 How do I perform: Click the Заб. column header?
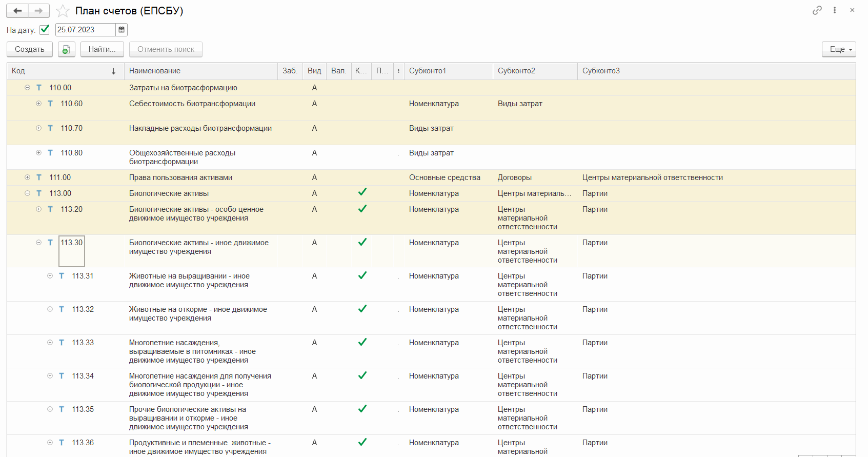point(290,71)
